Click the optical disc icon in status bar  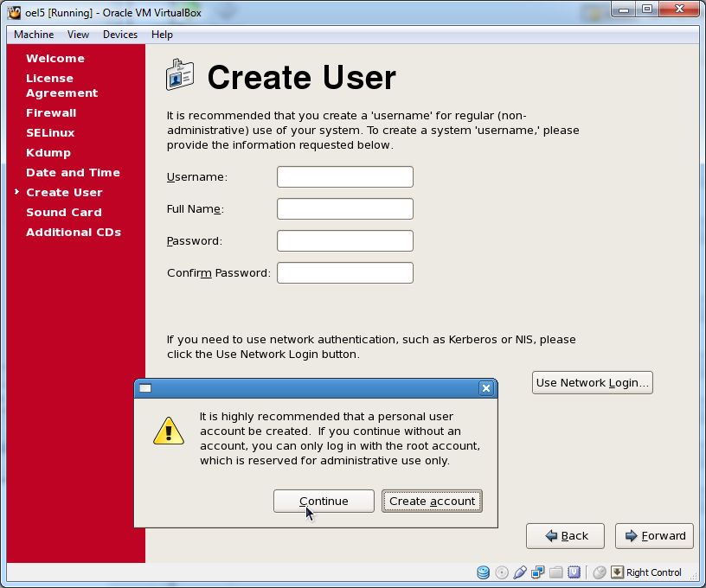502,572
